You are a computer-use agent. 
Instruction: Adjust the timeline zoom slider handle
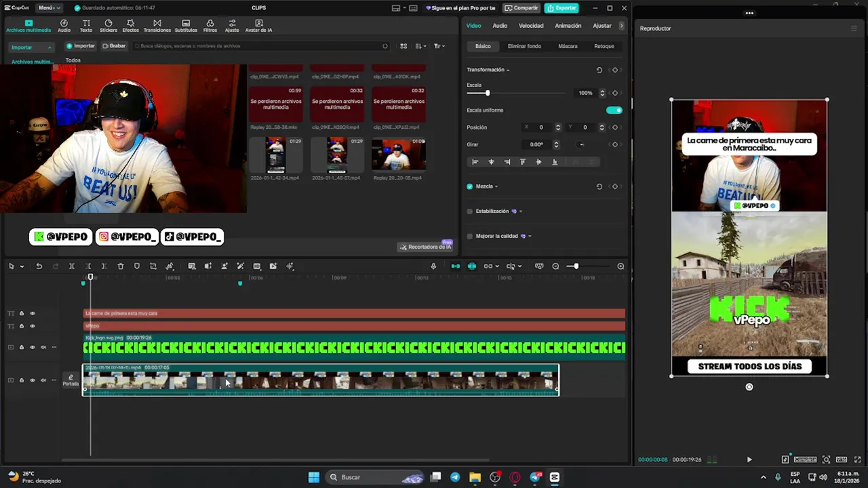tap(576, 266)
